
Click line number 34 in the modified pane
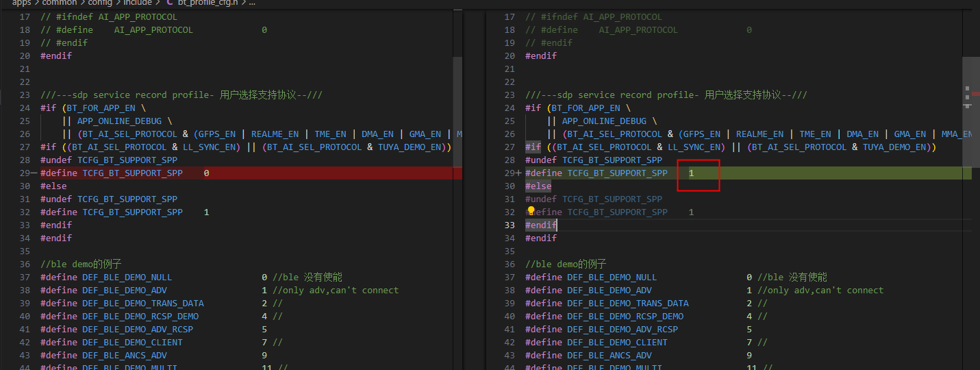pyautogui.click(x=509, y=238)
